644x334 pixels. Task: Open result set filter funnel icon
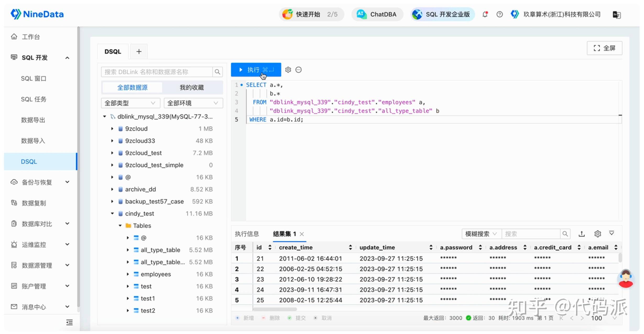pyautogui.click(x=612, y=233)
